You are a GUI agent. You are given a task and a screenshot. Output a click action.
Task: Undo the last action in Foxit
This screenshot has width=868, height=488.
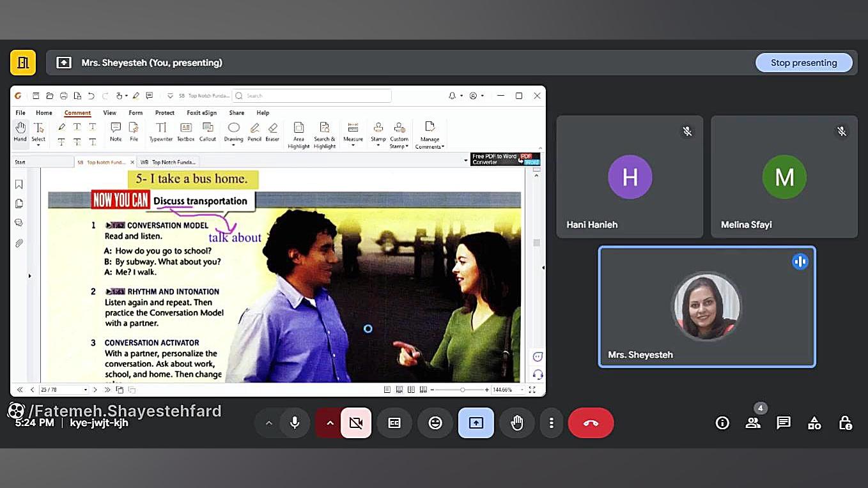(x=91, y=96)
